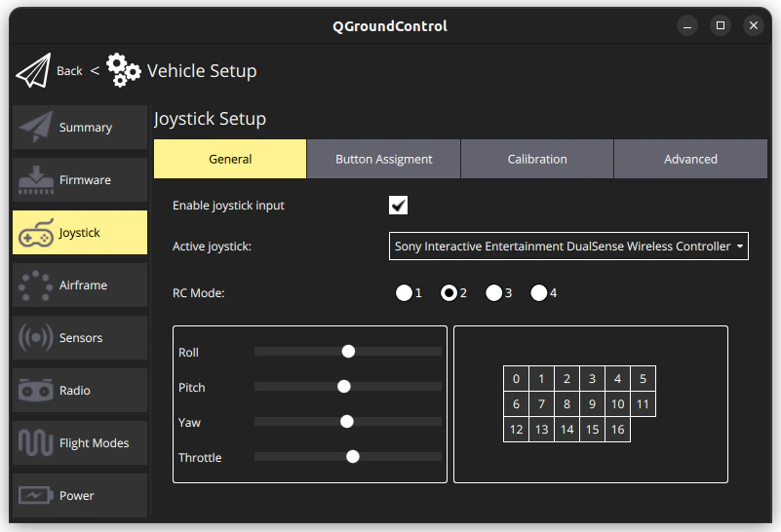
Task: Switch to Advanced tab
Action: coord(690,159)
